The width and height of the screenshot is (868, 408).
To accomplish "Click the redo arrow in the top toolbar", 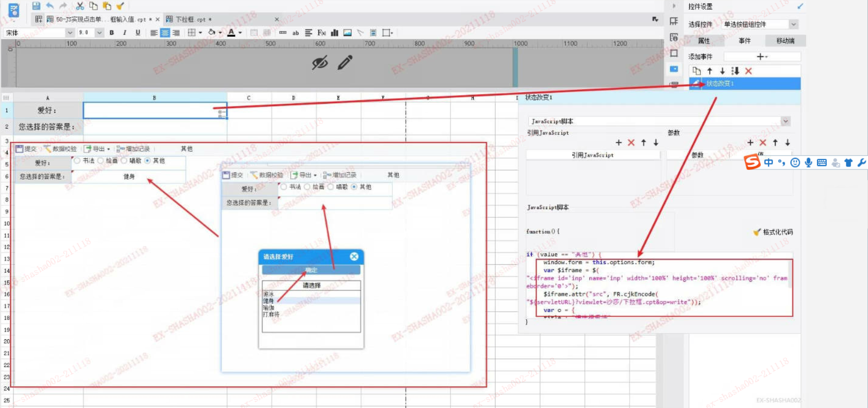I will [63, 6].
